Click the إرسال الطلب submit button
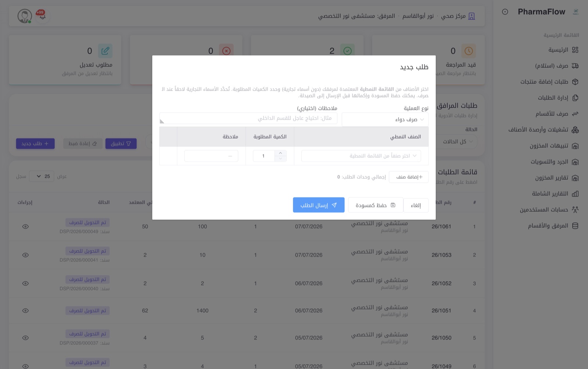The height and width of the screenshot is (369, 588). [319, 205]
